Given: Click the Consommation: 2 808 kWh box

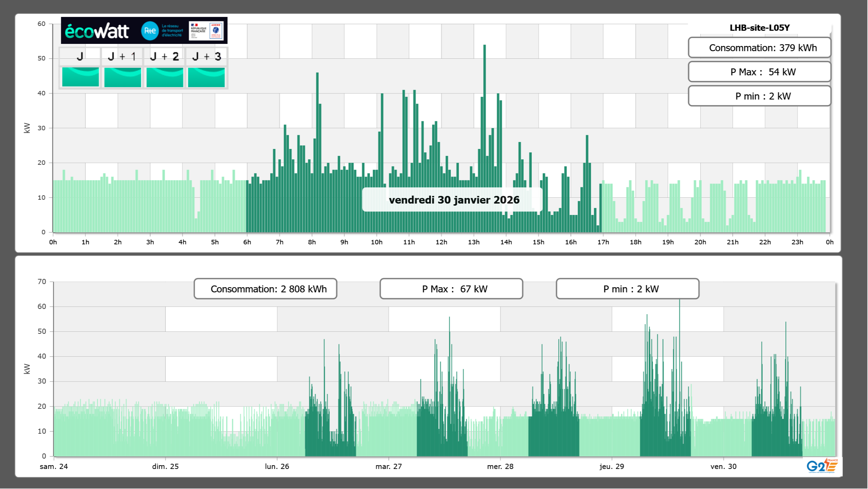Looking at the screenshot, I should tap(265, 289).
